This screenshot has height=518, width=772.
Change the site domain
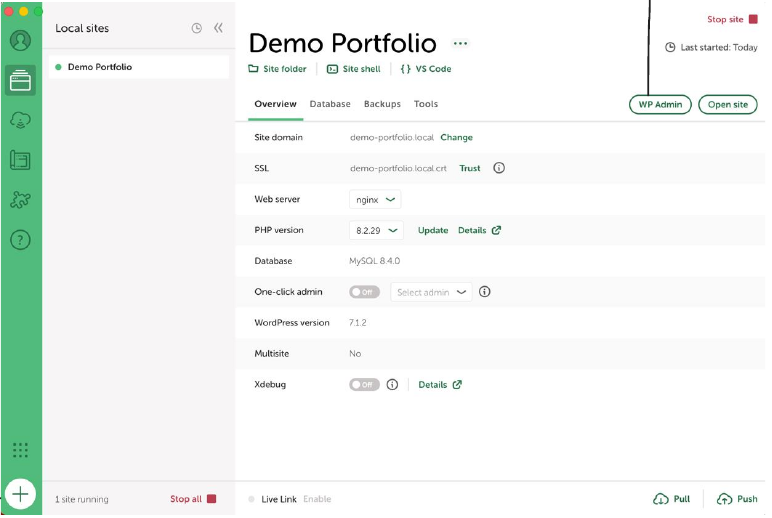(456, 137)
